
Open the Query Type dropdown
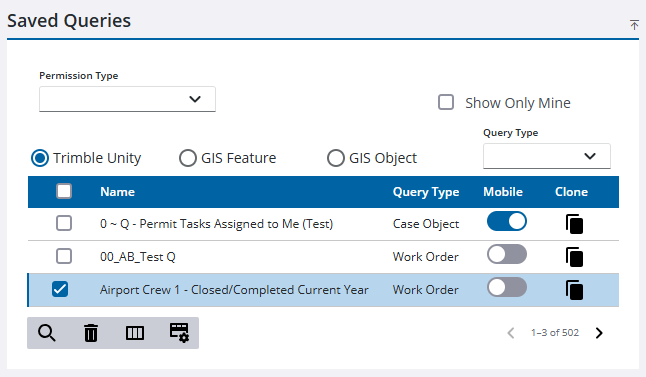point(547,156)
